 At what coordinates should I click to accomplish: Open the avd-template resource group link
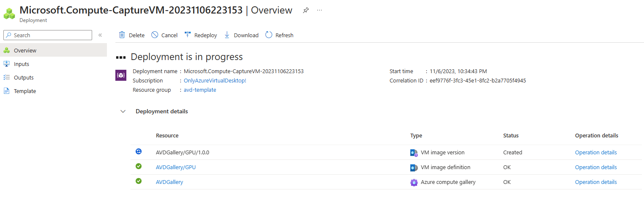tap(200, 90)
